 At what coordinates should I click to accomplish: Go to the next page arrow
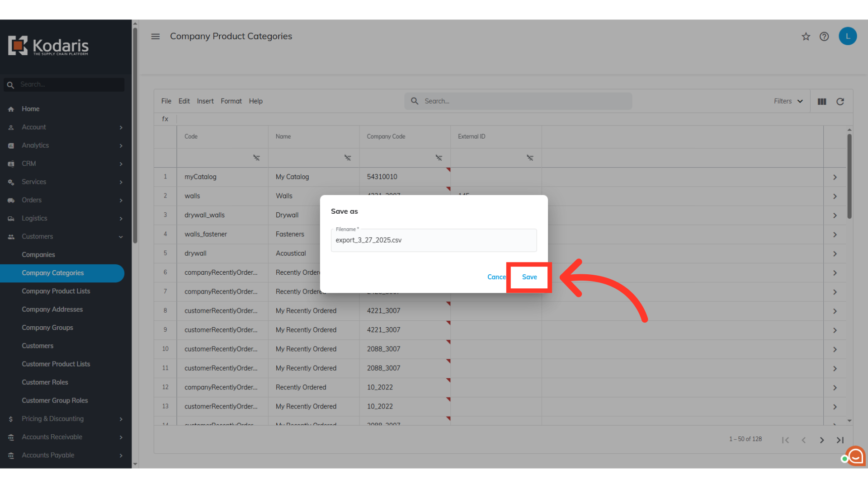click(822, 440)
